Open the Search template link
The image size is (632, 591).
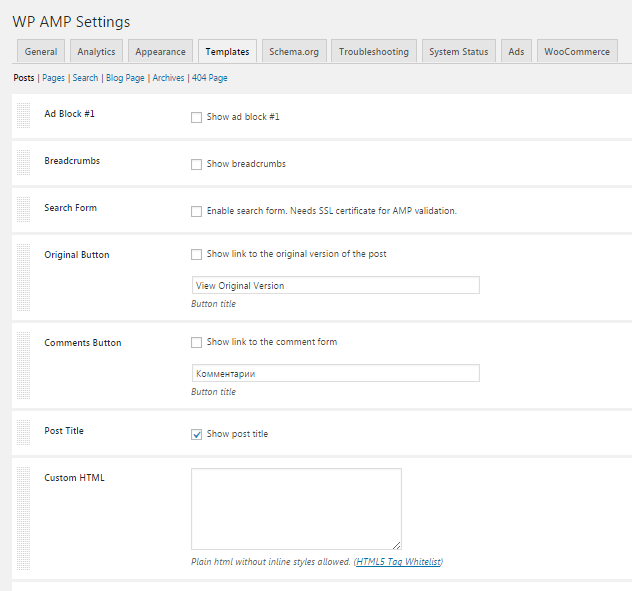pos(85,78)
